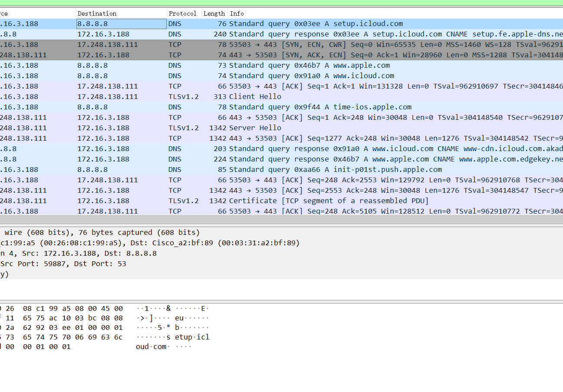This screenshot has width=563, height=392.
Task: Select frame summary line '76 bytes captured'
Action: click(x=281, y=233)
